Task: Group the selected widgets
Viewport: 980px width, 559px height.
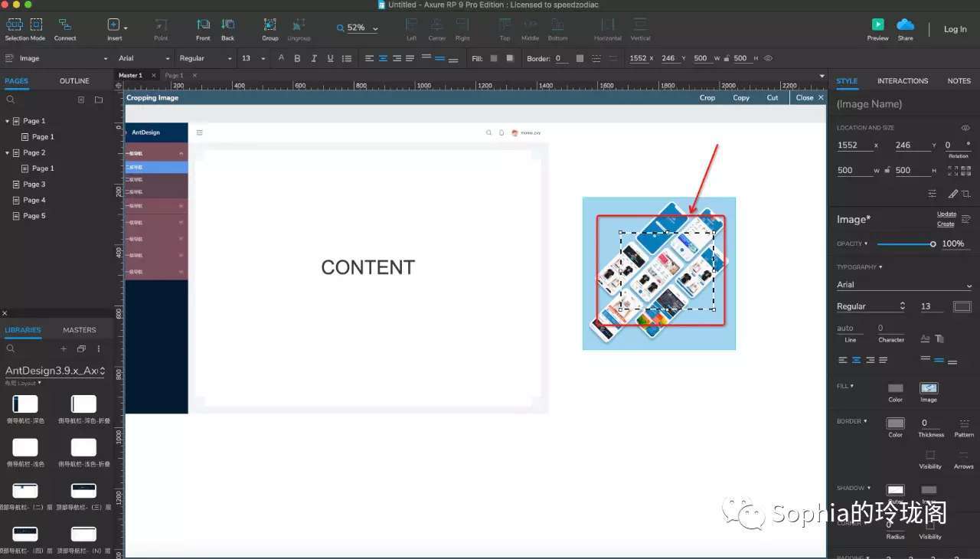Action: coord(270,29)
